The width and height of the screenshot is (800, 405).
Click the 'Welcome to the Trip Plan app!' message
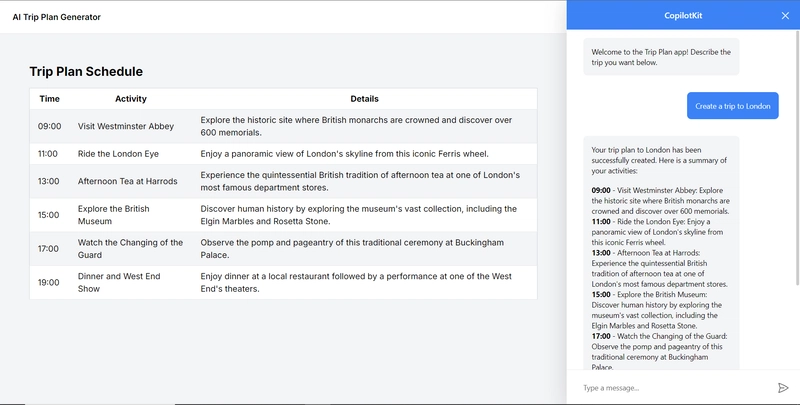coord(661,57)
